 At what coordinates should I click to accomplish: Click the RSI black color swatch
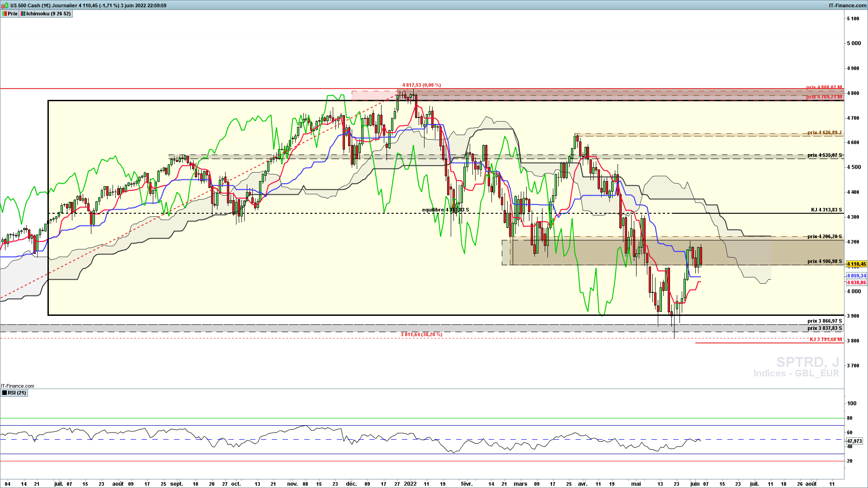5,393
